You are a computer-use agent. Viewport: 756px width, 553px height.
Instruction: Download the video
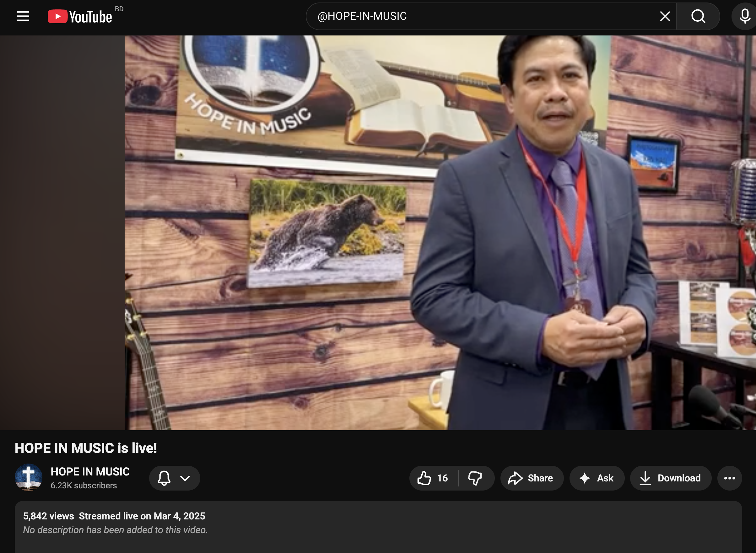point(671,478)
